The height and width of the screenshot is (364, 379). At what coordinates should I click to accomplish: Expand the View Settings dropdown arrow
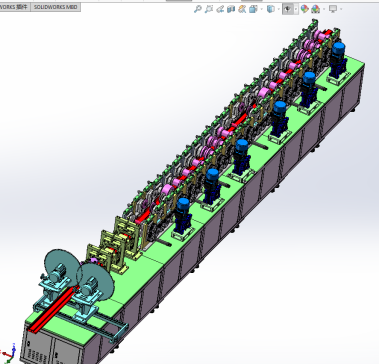[341, 9]
